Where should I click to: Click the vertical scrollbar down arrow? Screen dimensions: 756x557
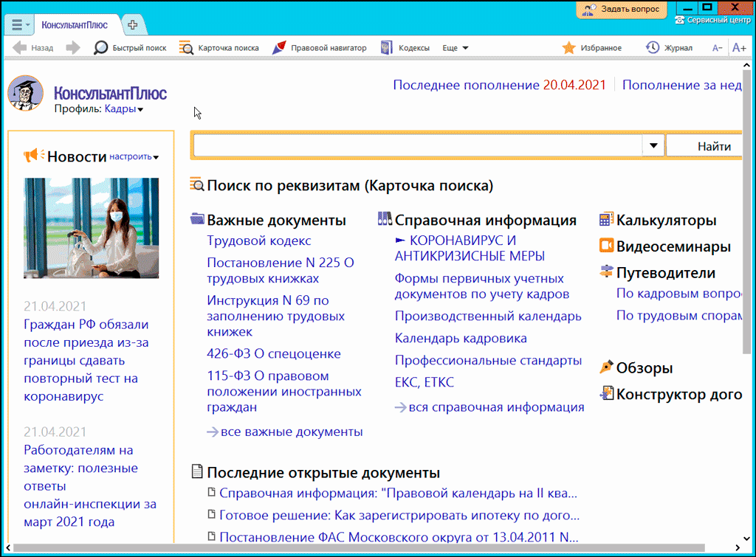[746, 539]
